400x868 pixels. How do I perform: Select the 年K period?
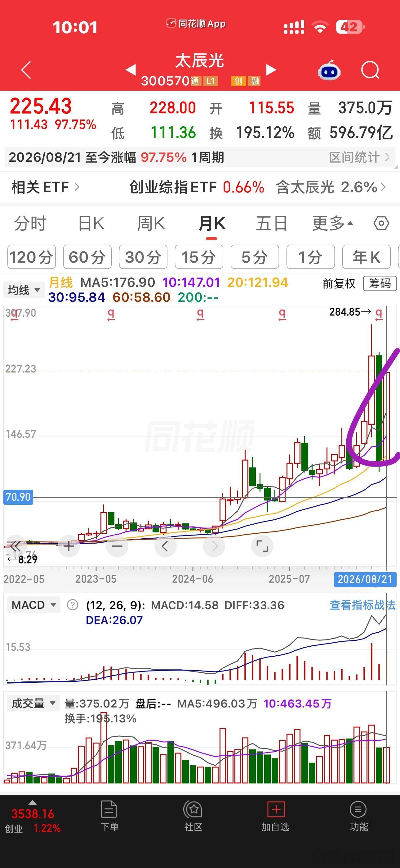[366, 257]
